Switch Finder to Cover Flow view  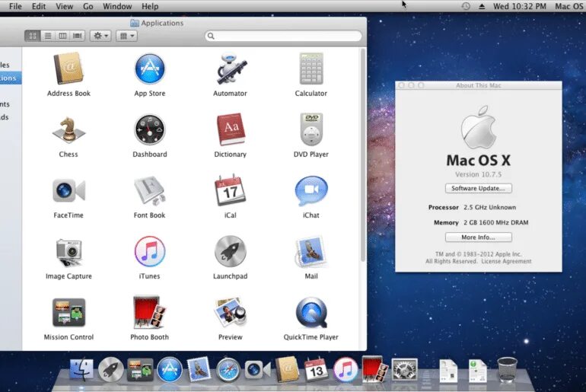[x=78, y=36]
